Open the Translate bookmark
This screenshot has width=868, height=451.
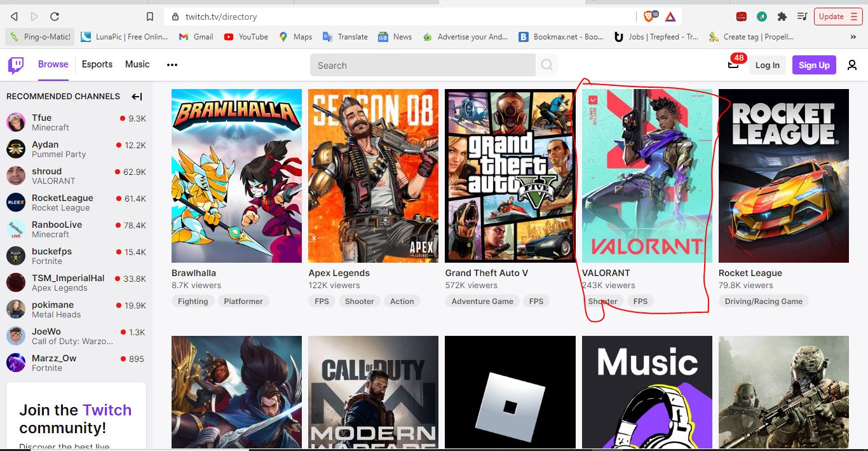tap(345, 37)
